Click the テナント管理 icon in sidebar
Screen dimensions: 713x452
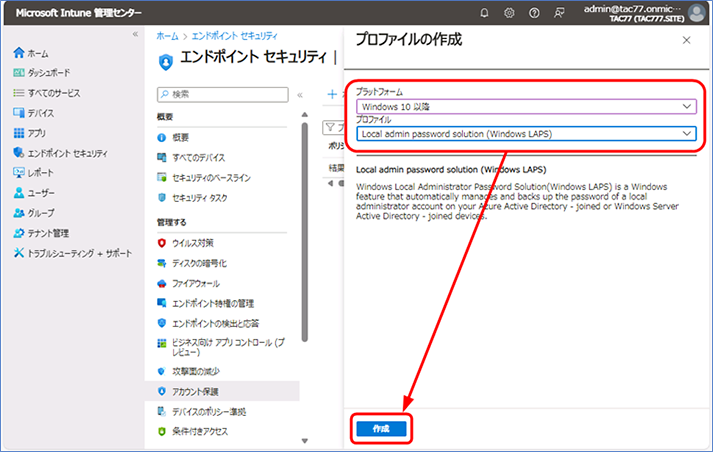click(x=19, y=233)
